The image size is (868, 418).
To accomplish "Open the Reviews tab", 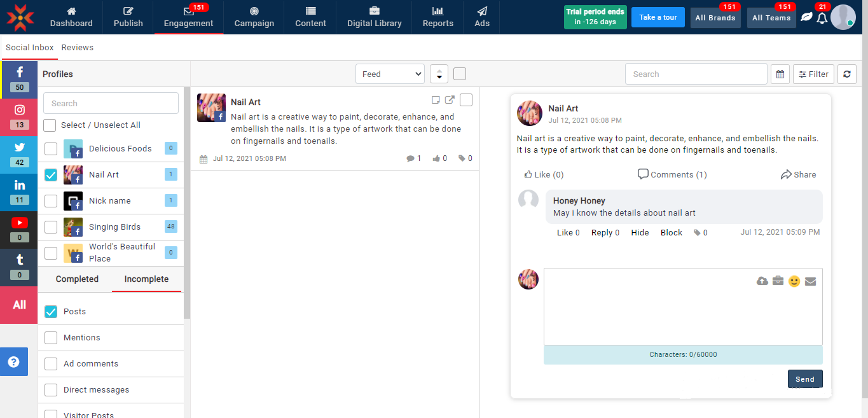I will tap(78, 48).
